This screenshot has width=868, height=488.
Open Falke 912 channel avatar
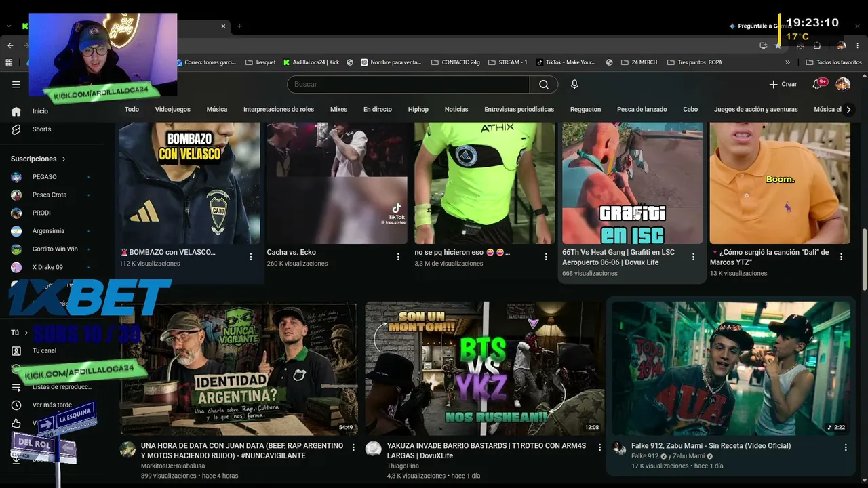pos(619,448)
